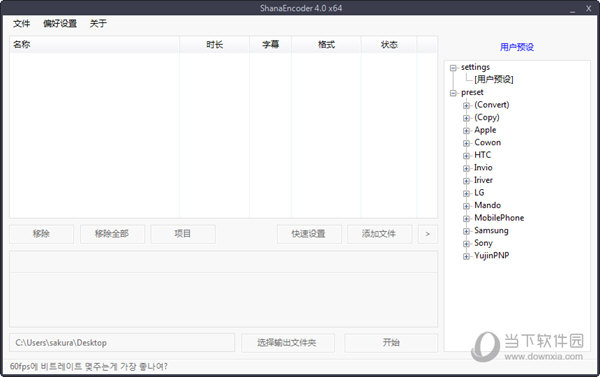Click the 状态 column header
This screenshot has height=377, width=600.
point(389,44)
